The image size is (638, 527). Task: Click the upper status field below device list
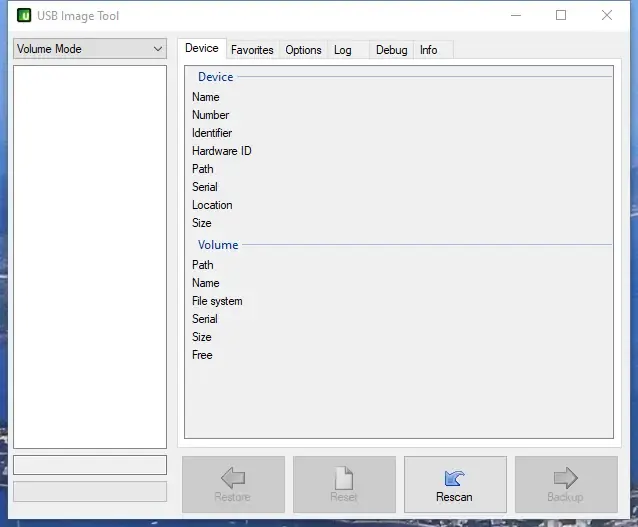coord(90,465)
